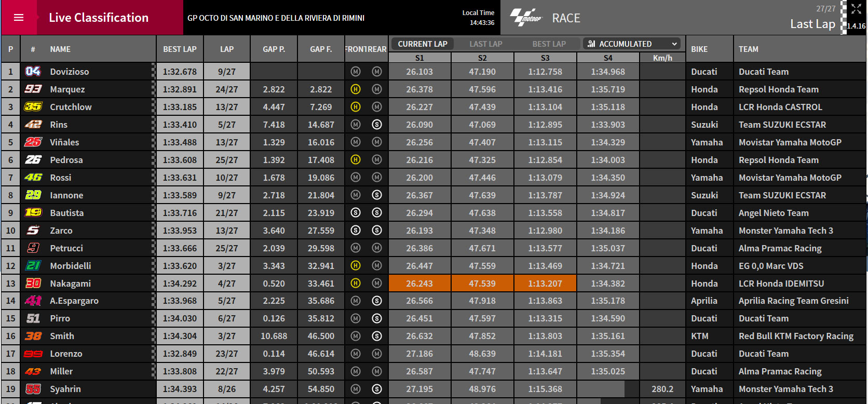Click Rossi's number 46 badge

tap(33, 178)
